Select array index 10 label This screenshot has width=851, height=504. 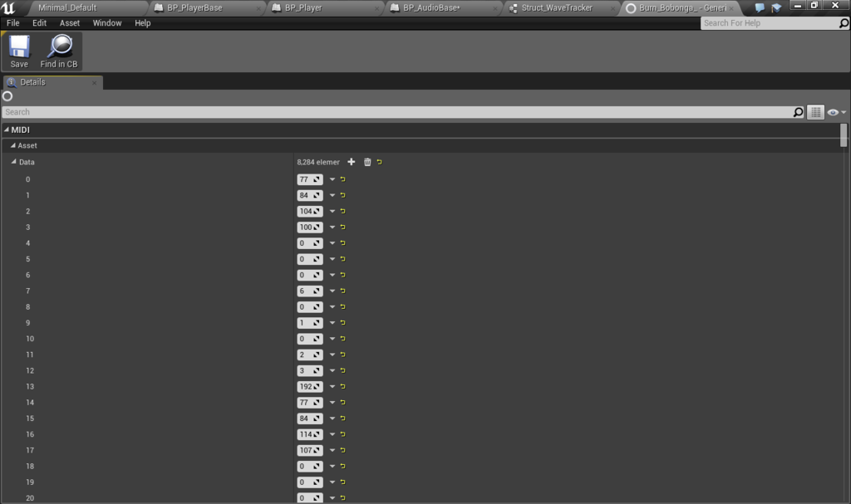tap(30, 339)
